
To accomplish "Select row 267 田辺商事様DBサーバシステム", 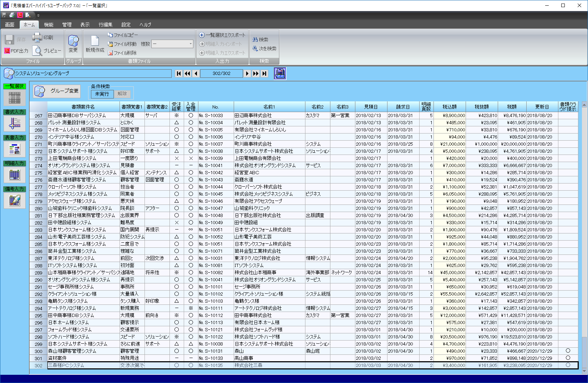I will coord(303,116).
